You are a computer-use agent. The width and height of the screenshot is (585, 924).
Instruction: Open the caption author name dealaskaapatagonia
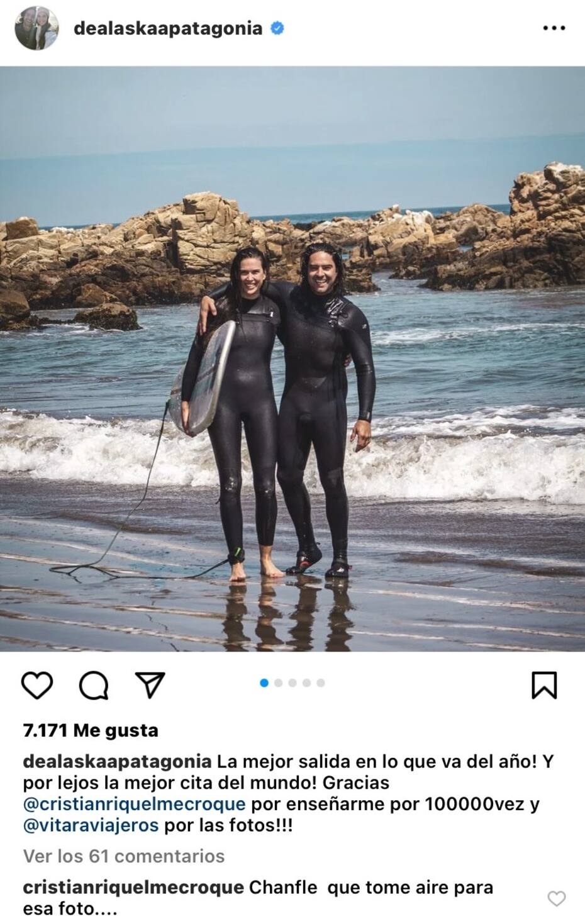pos(117,762)
